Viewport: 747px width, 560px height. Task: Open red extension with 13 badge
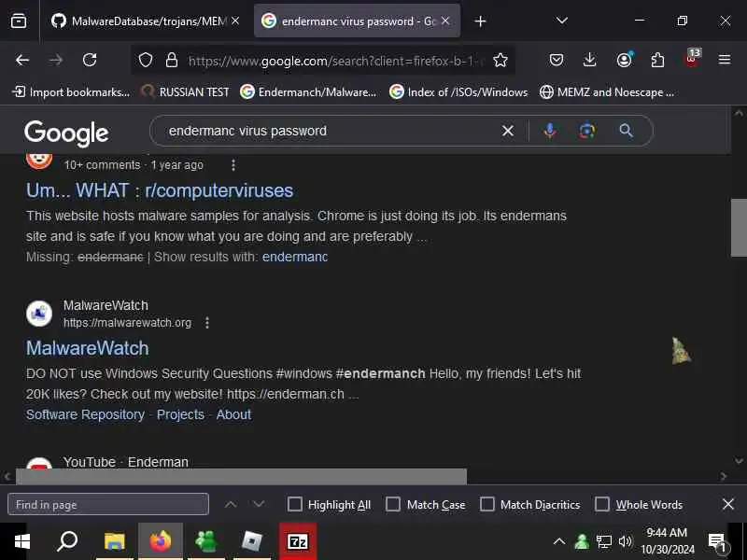[x=692, y=60]
